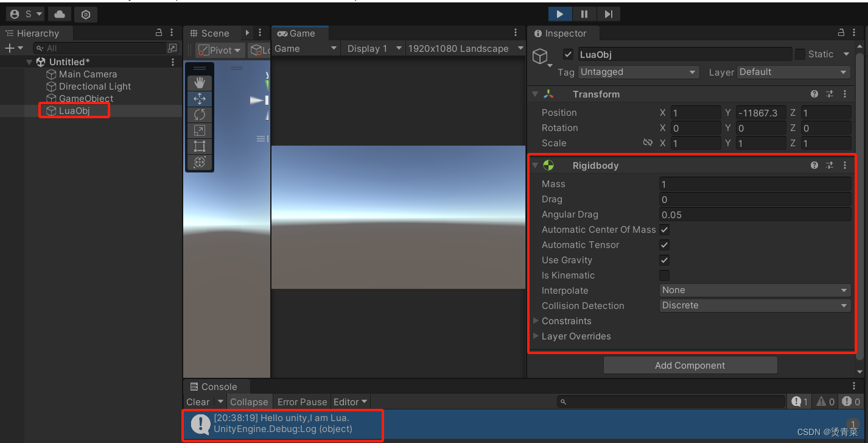Toggle Automatic Tensor checkbox

tap(665, 245)
